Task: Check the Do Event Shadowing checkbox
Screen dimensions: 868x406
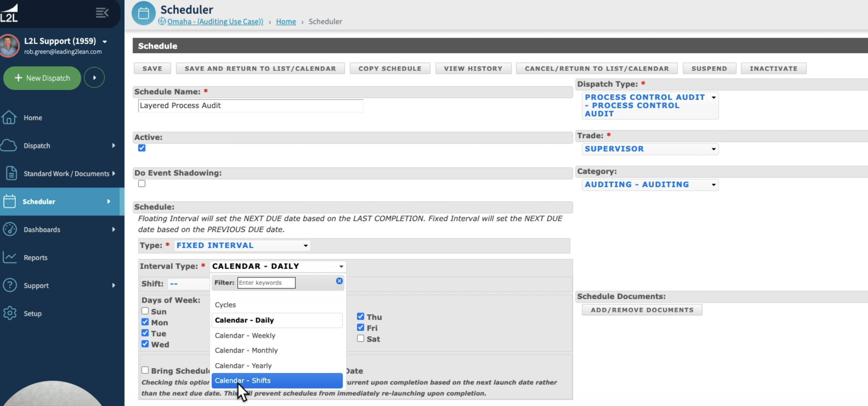Action: point(142,184)
